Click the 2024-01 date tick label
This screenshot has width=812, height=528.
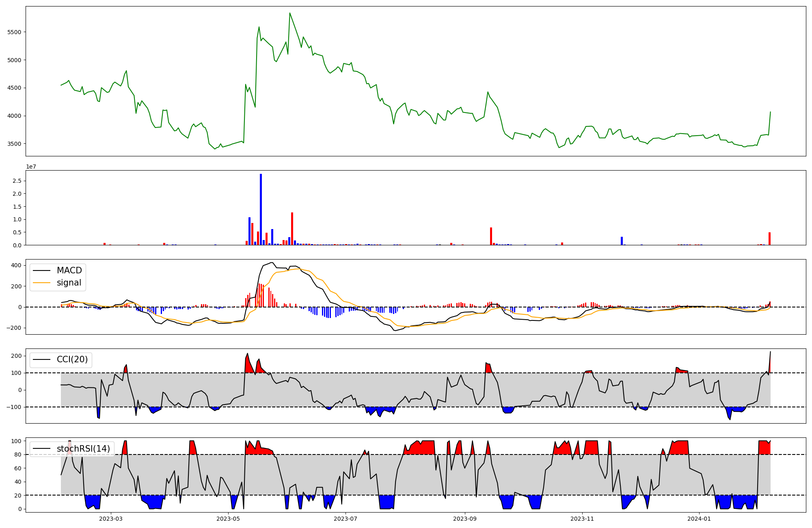pos(700,519)
